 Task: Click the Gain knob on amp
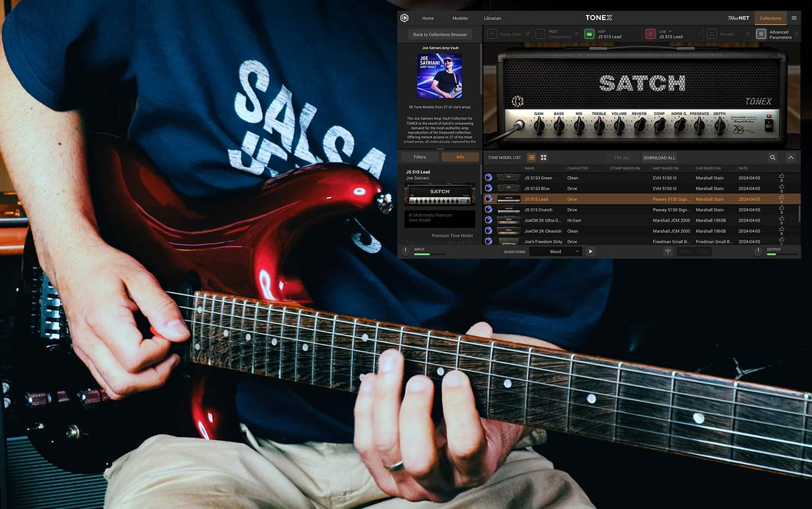point(539,125)
